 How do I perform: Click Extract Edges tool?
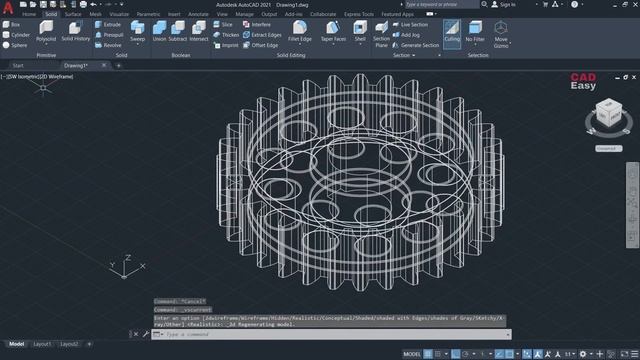(262, 35)
